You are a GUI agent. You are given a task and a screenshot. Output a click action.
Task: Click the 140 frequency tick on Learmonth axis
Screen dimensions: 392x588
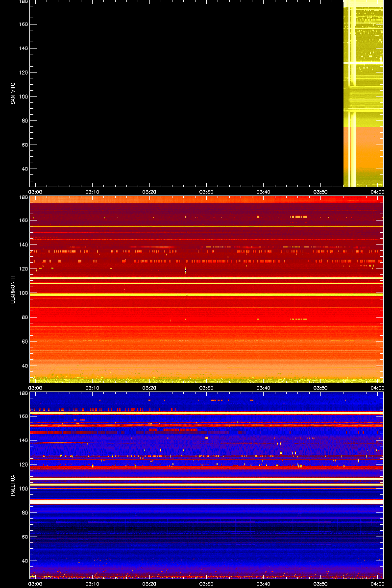pos(23,245)
